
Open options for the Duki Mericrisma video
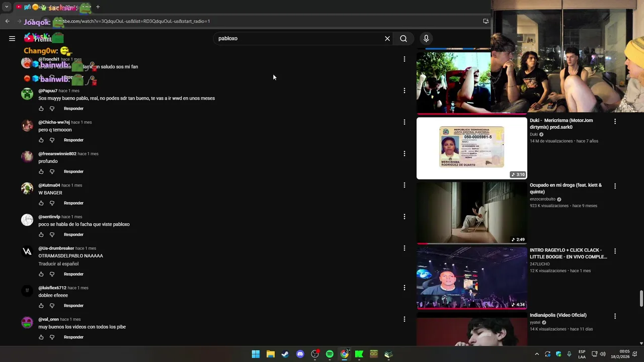click(615, 121)
